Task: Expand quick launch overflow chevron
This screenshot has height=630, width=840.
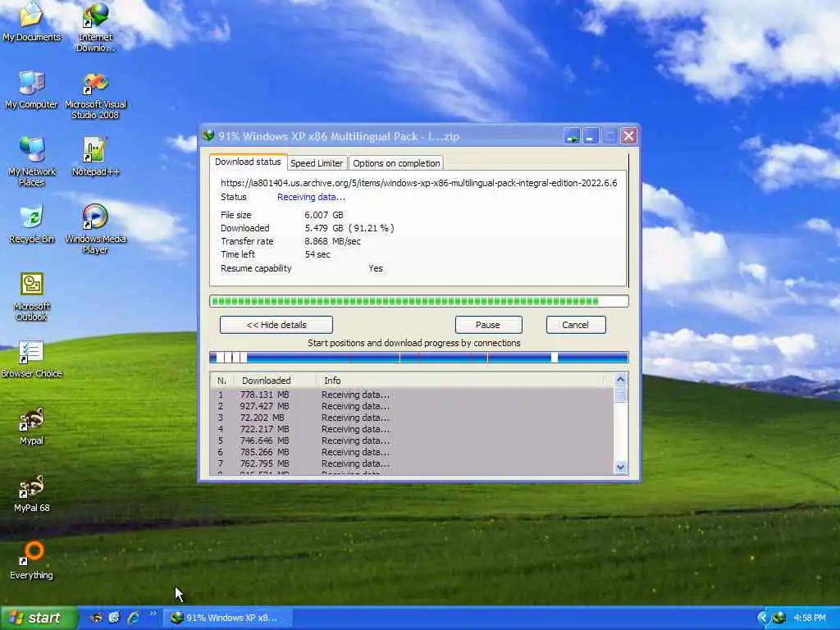Action: coord(153,614)
